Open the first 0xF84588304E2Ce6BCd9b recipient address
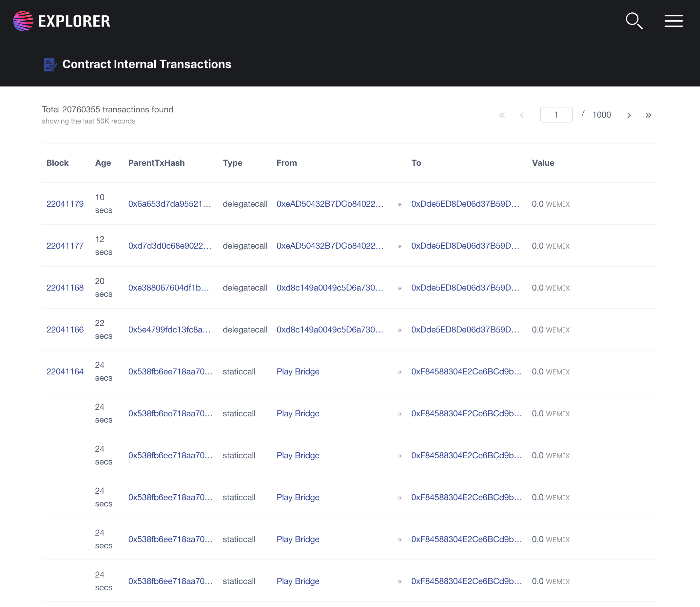 pos(466,371)
